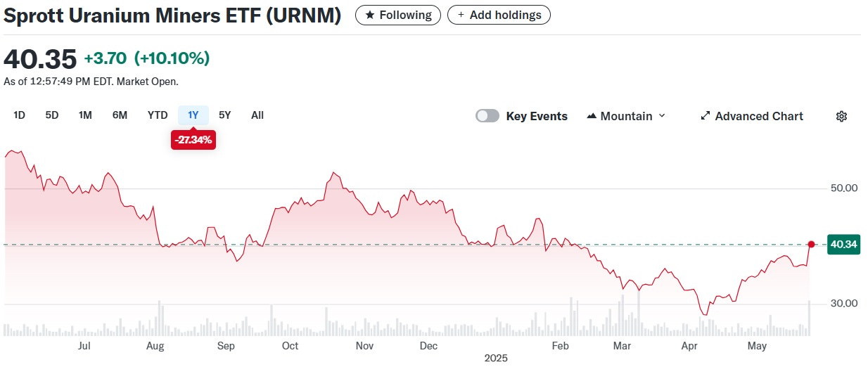Click the -27.34% change badge
This screenshot has width=868, height=367.
click(193, 140)
